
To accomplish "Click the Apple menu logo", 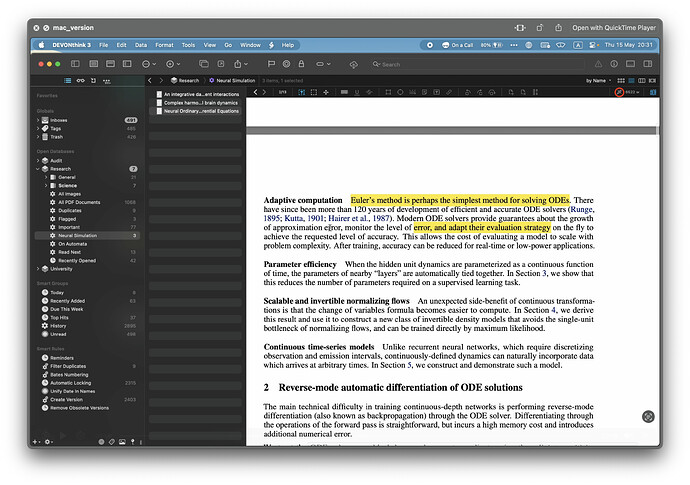I will point(41,45).
